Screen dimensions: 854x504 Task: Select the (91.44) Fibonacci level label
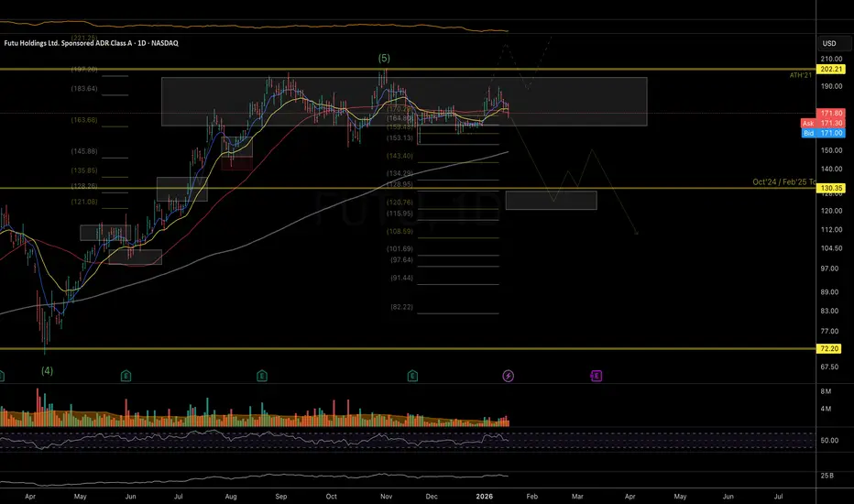[x=401, y=278]
